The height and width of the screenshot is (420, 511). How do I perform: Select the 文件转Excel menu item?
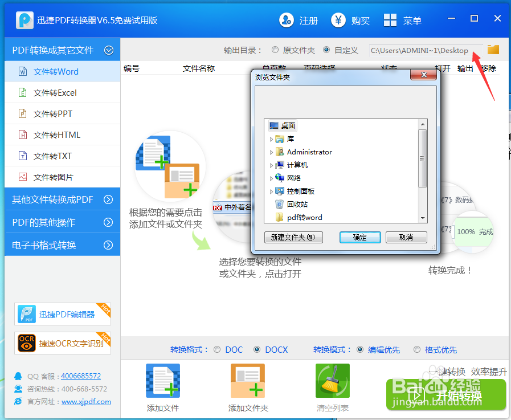tap(62, 93)
